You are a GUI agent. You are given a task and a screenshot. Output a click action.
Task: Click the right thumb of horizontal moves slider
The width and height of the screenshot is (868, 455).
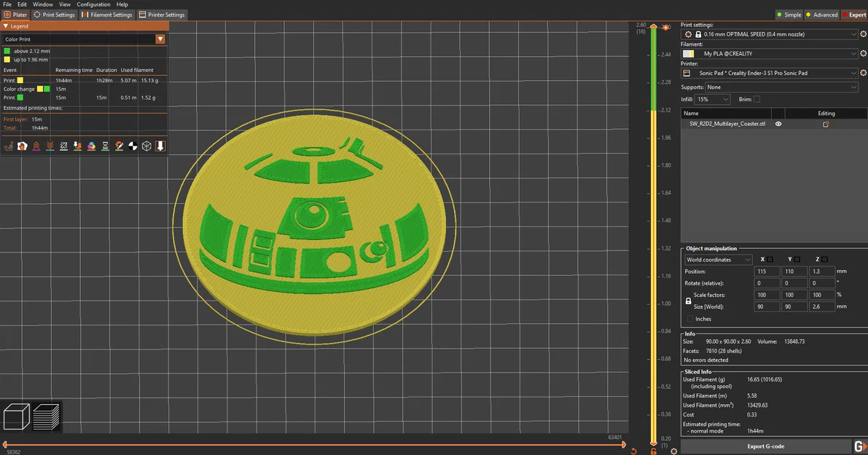coord(624,445)
